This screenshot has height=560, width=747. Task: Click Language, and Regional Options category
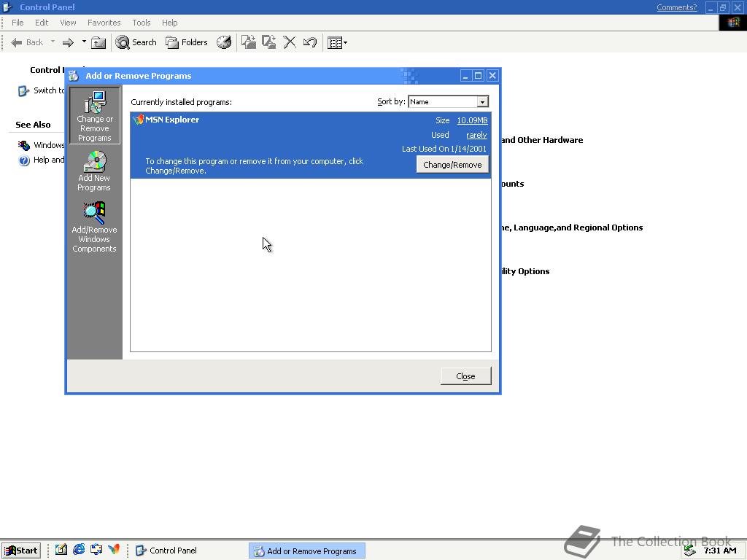click(572, 227)
